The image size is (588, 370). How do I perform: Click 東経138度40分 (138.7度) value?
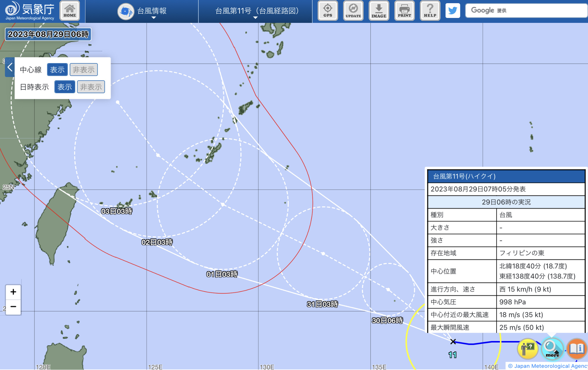(x=537, y=276)
